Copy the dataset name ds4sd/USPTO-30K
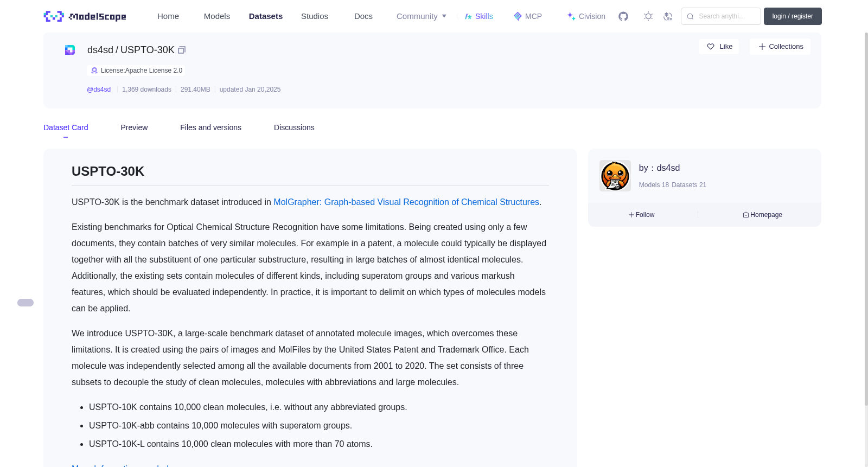This screenshot has width=868, height=467. coord(182,50)
